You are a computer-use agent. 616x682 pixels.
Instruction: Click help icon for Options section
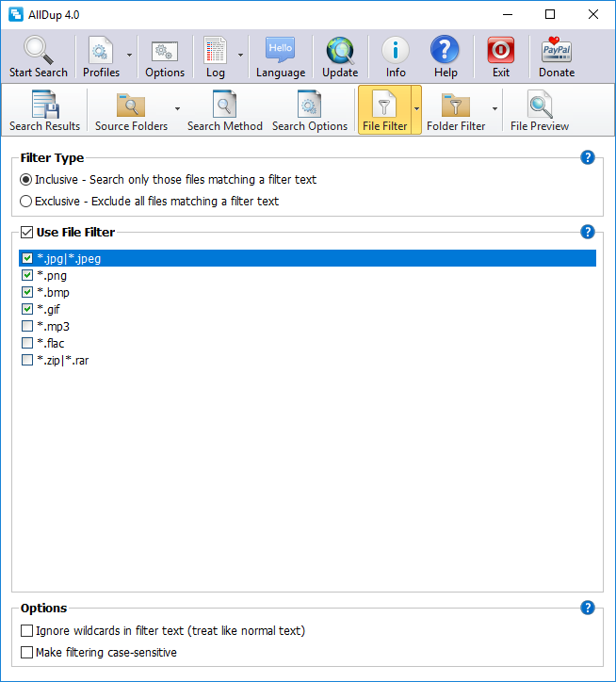(x=588, y=608)
